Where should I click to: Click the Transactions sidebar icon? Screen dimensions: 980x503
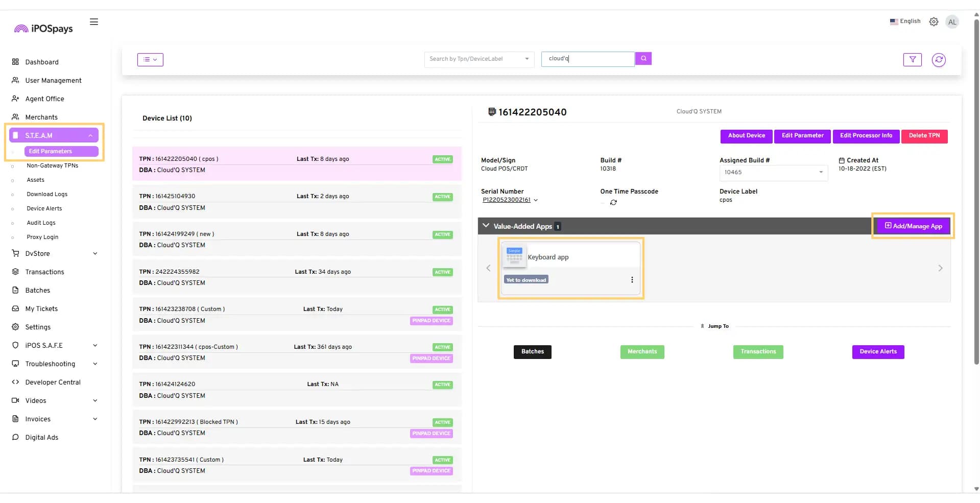(x=15, y=272)
